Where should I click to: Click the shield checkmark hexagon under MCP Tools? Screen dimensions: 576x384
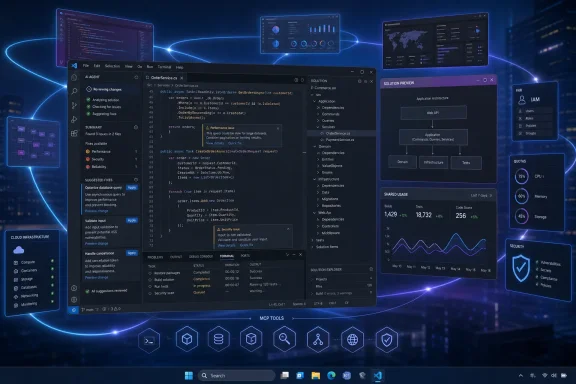(x=387, y=340)
